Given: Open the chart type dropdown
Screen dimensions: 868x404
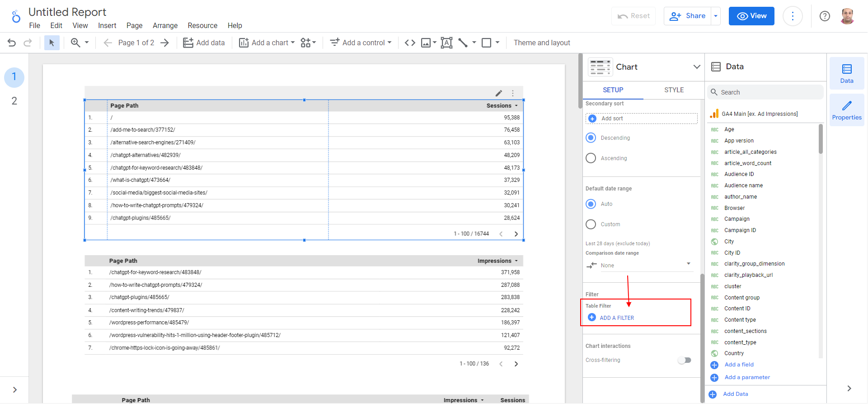Looking at the screenshot, I should 697,67.
